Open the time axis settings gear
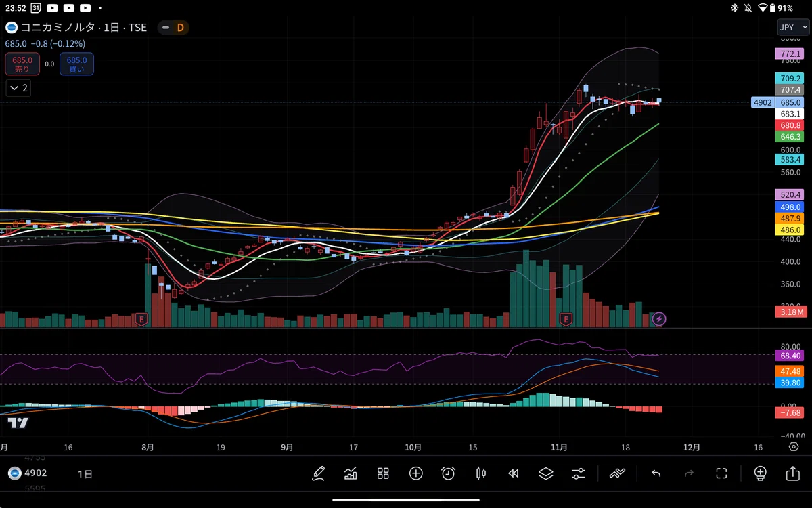 point(794,447)
